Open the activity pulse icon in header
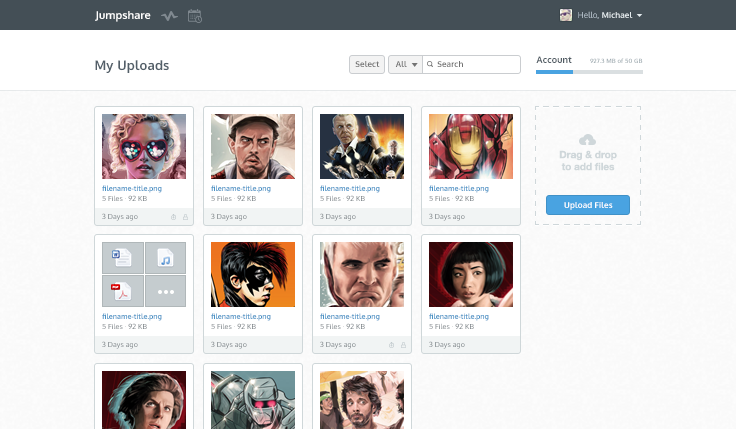The height and width of the screenshot is (429, 736). coord(169,16)
